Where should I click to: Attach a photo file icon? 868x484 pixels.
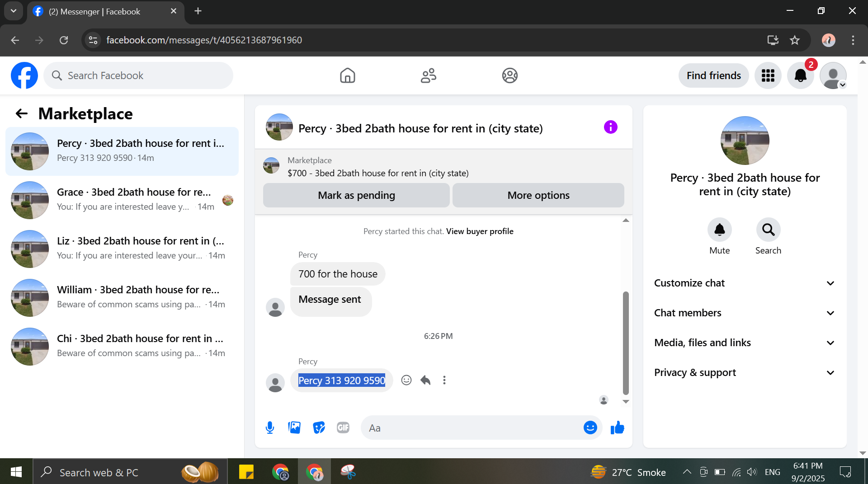coord(294,428)
